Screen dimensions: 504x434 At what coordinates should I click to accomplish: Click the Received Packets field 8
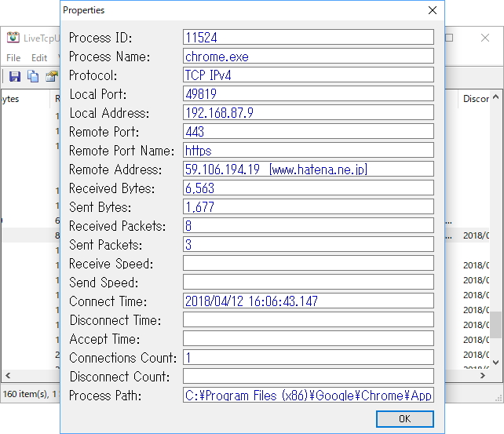[309, 225]
